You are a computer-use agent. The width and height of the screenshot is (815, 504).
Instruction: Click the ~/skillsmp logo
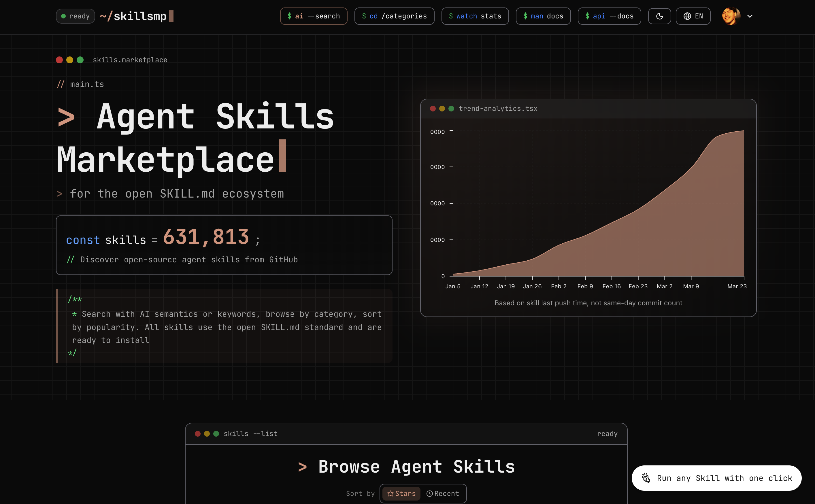136,16
